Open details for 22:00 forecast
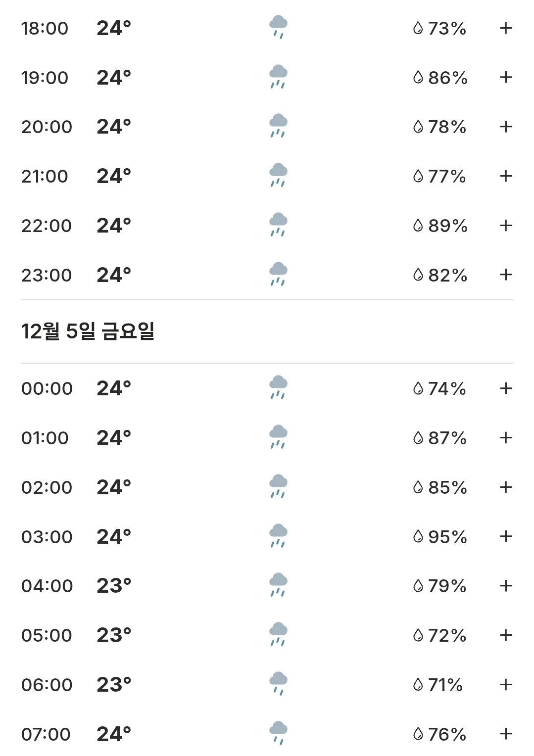Screen dimensions: 534x756 pos(505,226)
